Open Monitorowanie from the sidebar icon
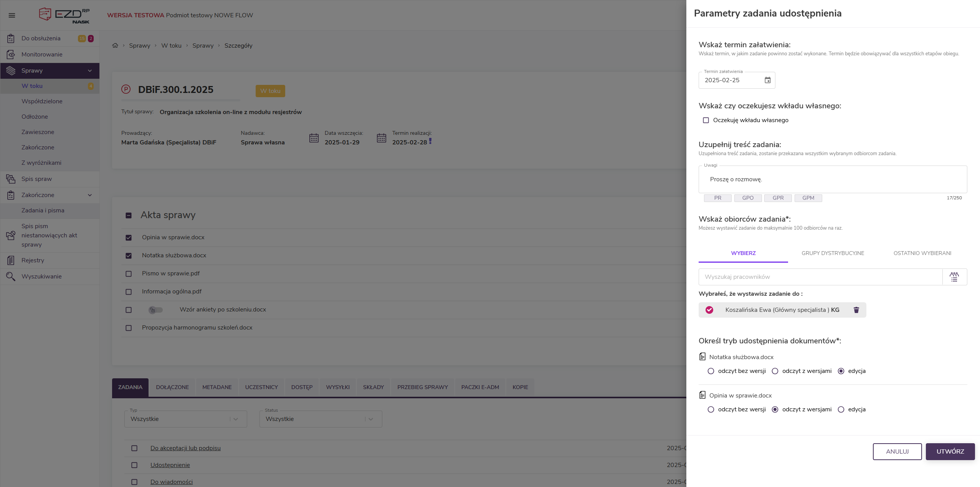 [x=11, y=55]
